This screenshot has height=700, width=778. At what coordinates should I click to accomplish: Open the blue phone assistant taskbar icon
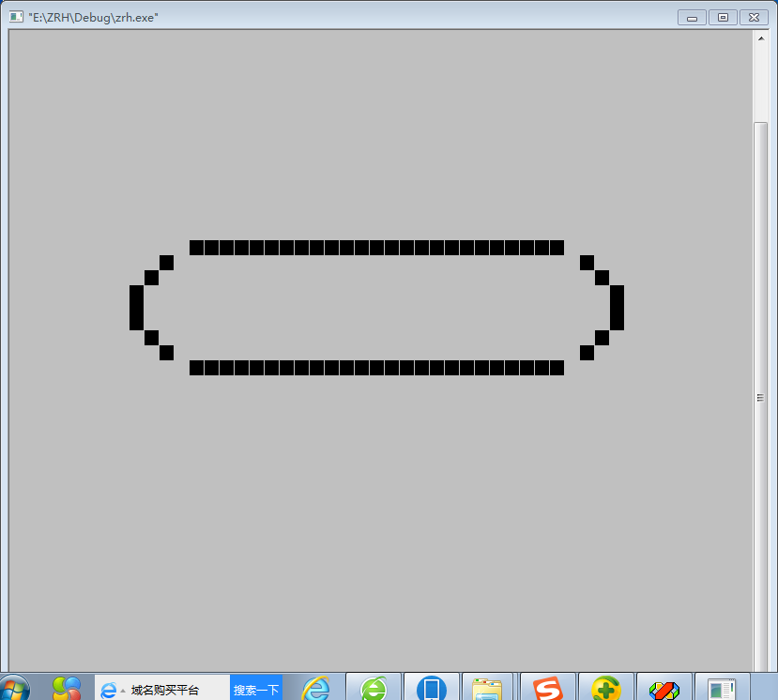coord(432,688)
